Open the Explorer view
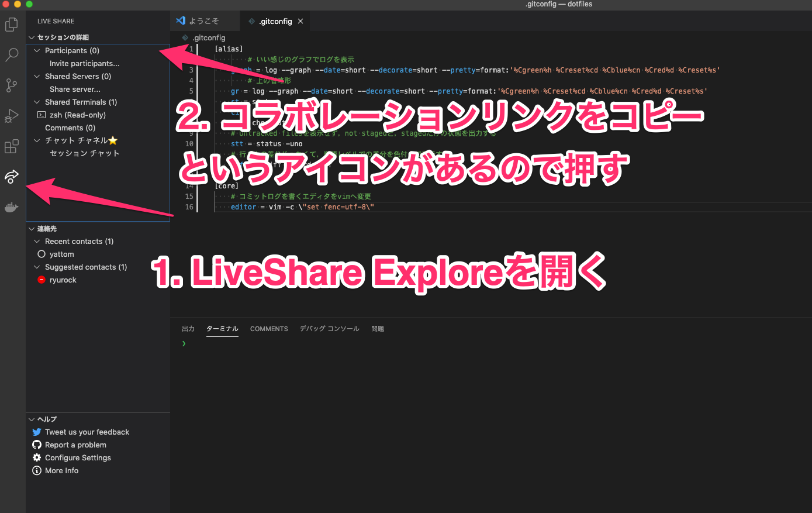The width and height of the screenshot is (812, 513). tap(11, 25)
